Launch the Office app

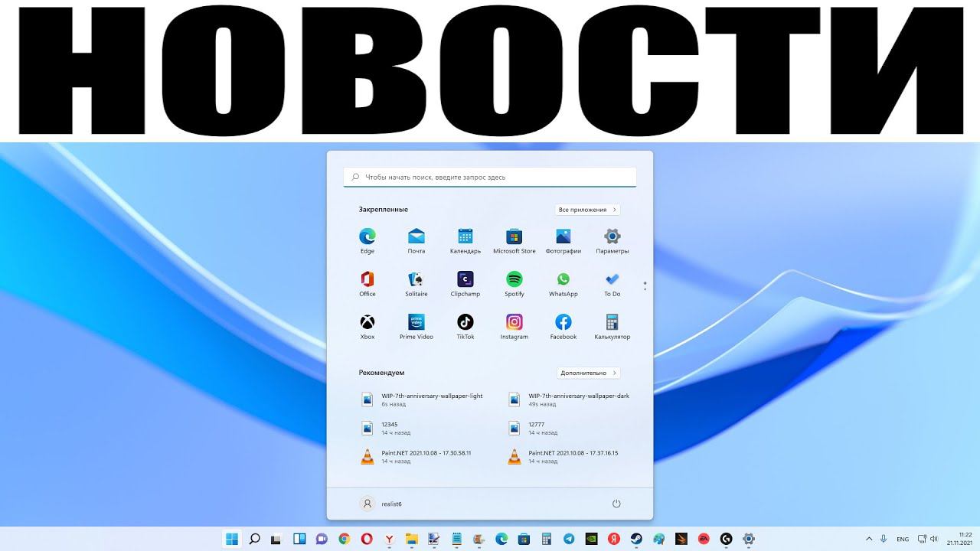click(x=367, y=283)
